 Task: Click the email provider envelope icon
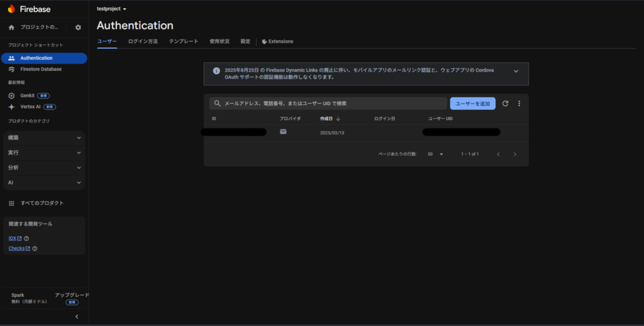tap(283, 132)
